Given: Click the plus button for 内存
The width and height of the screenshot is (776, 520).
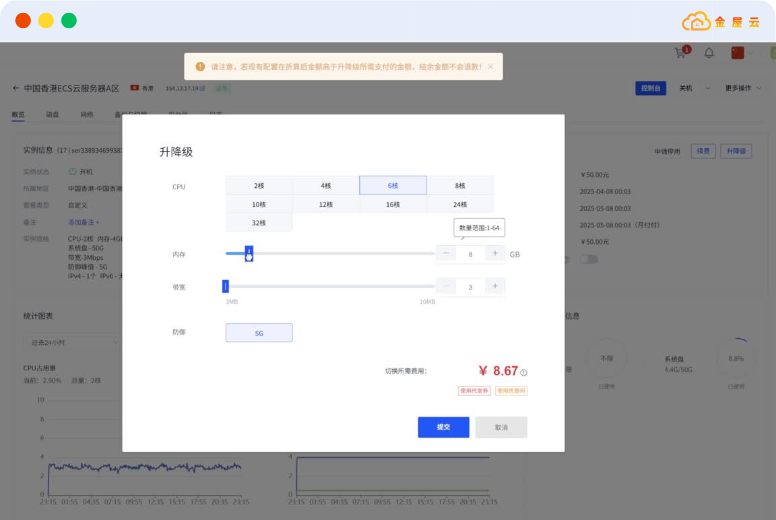Looking at the screenshot, I should pos(494,254).
